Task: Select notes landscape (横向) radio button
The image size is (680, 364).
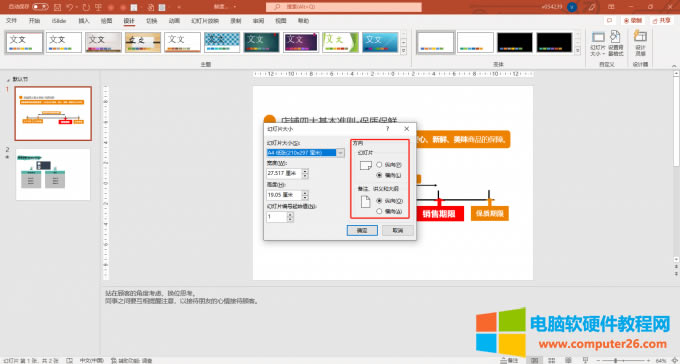Action: [x=379, y=211]
